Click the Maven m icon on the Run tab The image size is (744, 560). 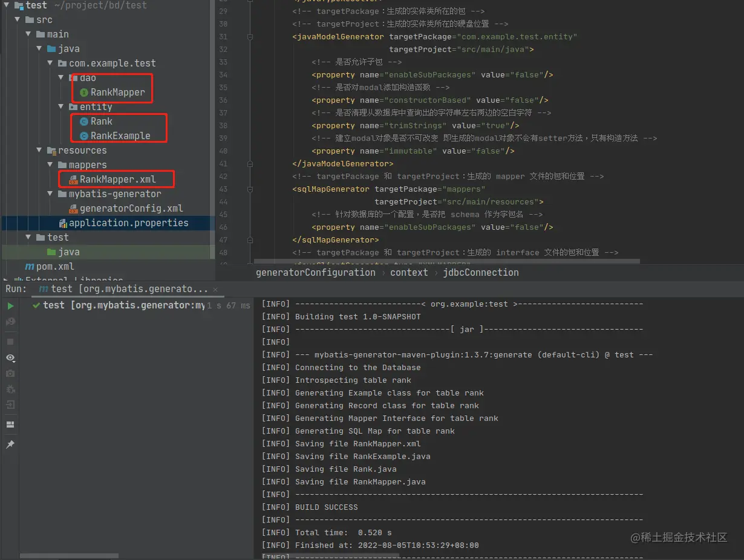pos(44,289)
